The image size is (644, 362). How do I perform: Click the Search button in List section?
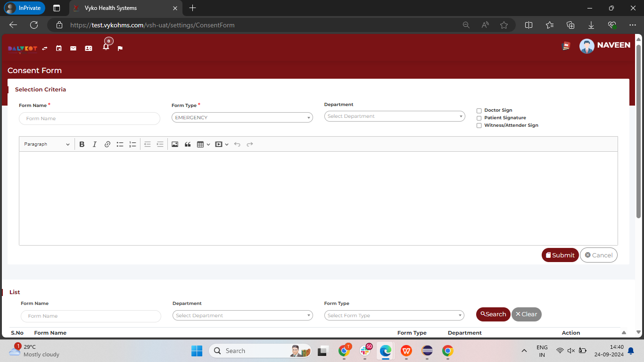493,314
